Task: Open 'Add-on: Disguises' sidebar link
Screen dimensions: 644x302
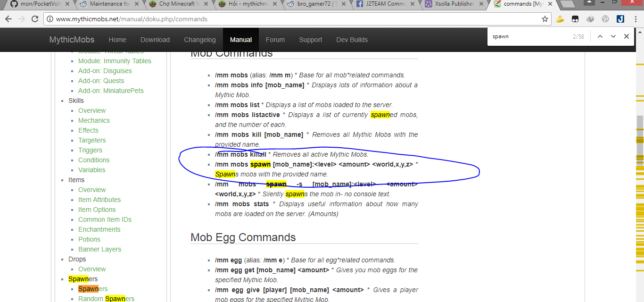Action: point(105,71)
